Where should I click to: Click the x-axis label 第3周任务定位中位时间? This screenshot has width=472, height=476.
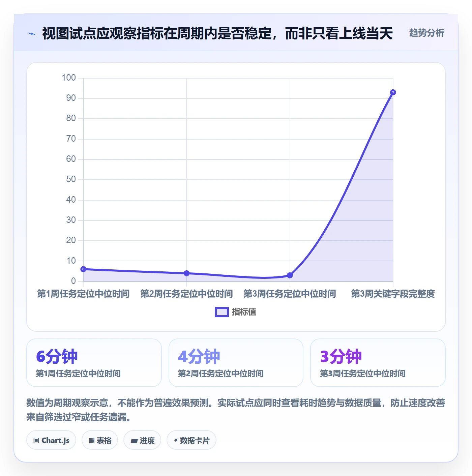point(290,294)
